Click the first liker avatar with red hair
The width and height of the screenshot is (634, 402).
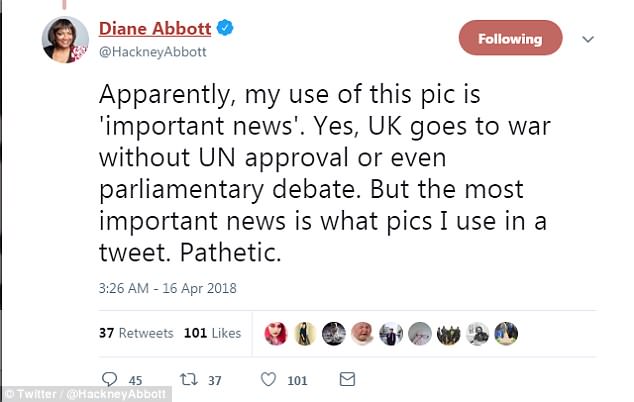(x=276, y=334)
